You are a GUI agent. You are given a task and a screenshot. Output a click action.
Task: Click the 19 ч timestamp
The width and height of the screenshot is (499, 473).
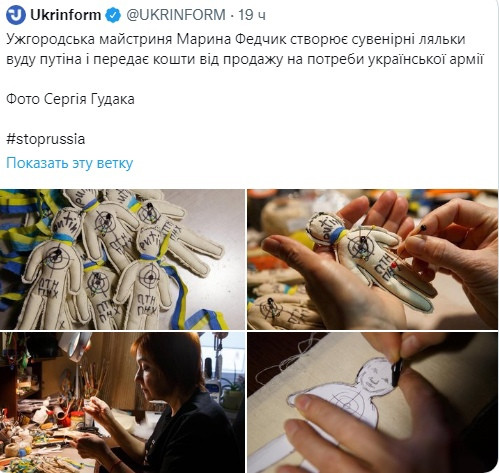(x=252, y=15)
